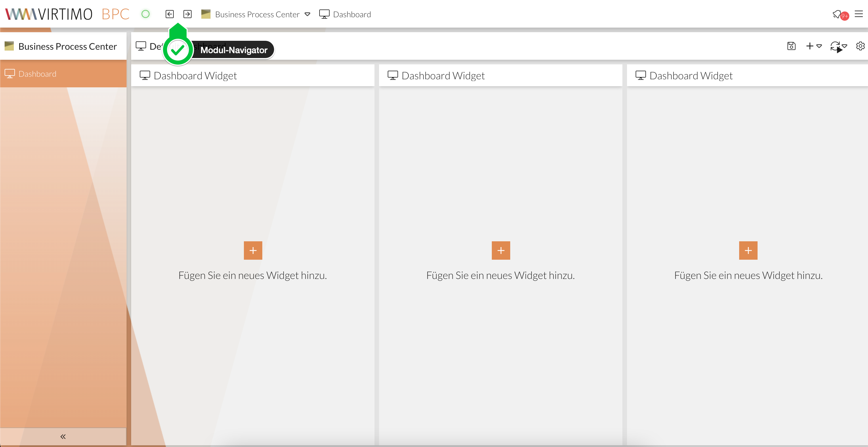Add a widget in the first column
The height and width of the screenshot is (447, 868).
pyautogui.click(x=253, y=251)
